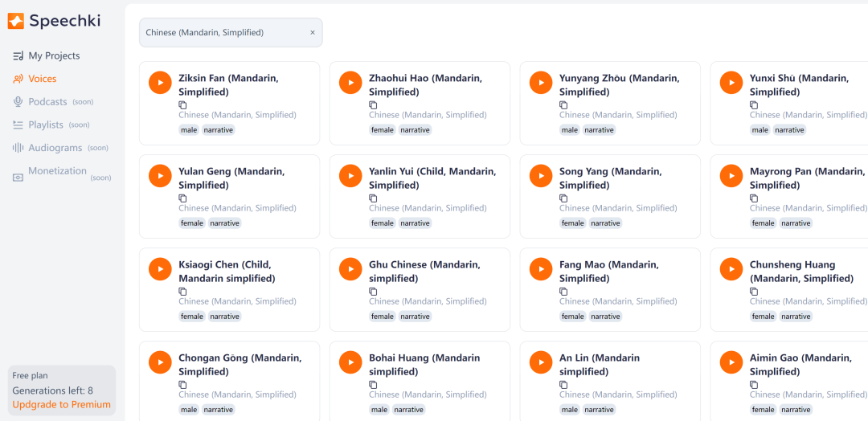Play Ghu Chinese voice sample
Screen dimensions: 868x421
pyautogui.click(x=350, y=268)
